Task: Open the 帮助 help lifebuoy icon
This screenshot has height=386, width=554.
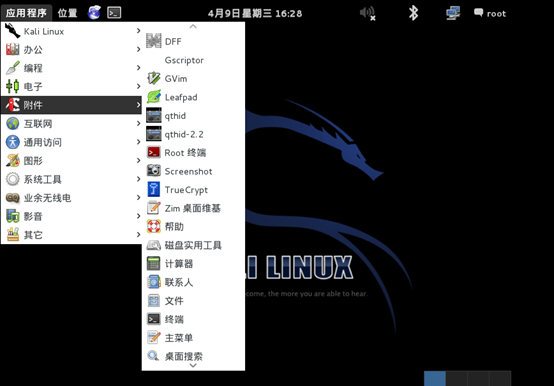Action: pyautogui.click(x=154, y=226)
